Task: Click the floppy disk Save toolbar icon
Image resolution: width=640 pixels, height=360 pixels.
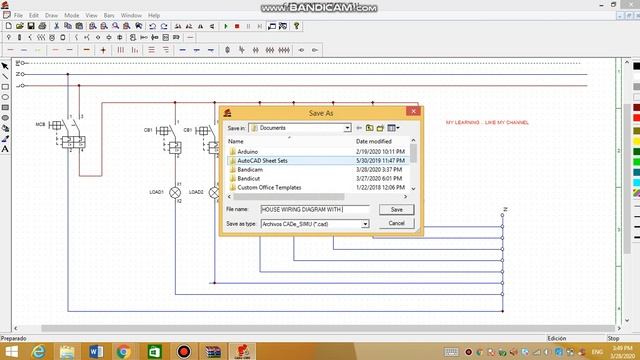Action: 31,26
